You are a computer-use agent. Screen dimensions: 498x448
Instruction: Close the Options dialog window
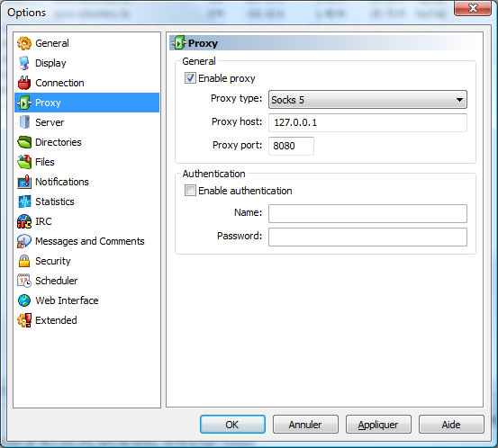[x=473, y=8]
